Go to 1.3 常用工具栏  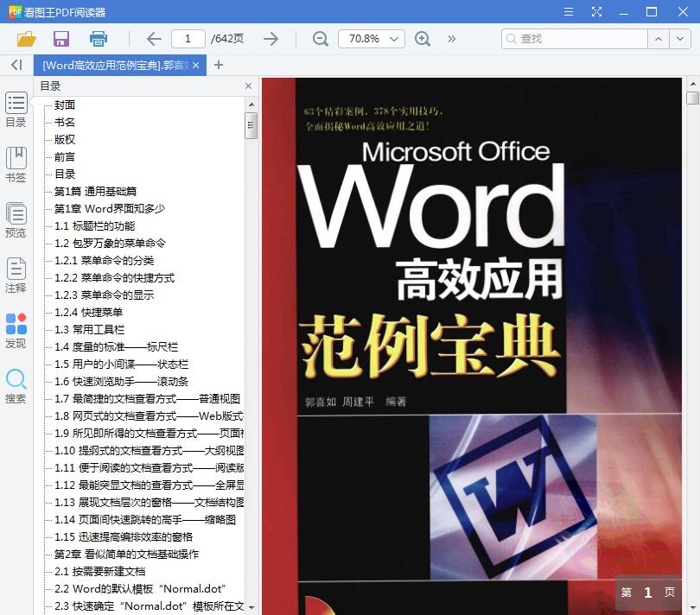[89, 330]
